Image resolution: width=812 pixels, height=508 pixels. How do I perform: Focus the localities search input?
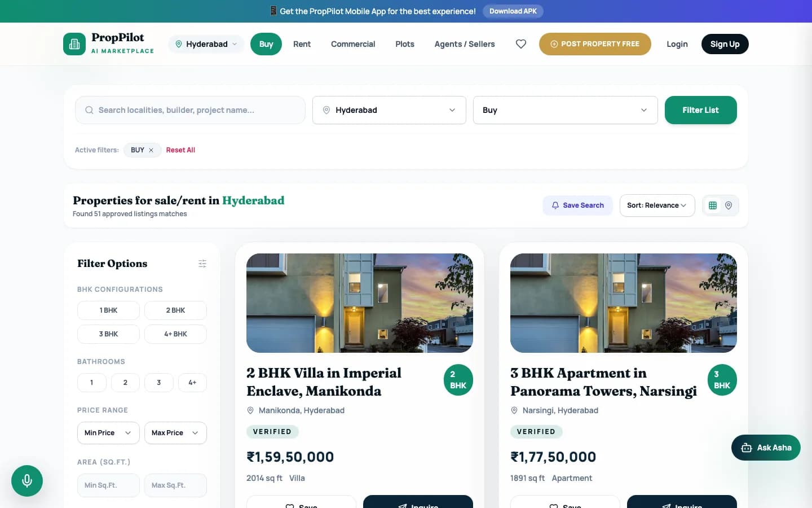190,110
